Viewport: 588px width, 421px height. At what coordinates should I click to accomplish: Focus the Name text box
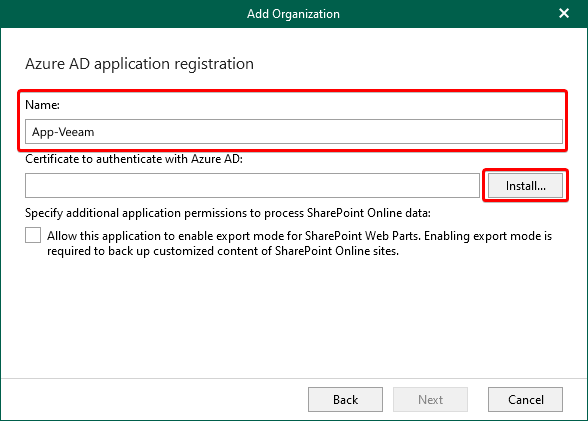click(294, 132)
